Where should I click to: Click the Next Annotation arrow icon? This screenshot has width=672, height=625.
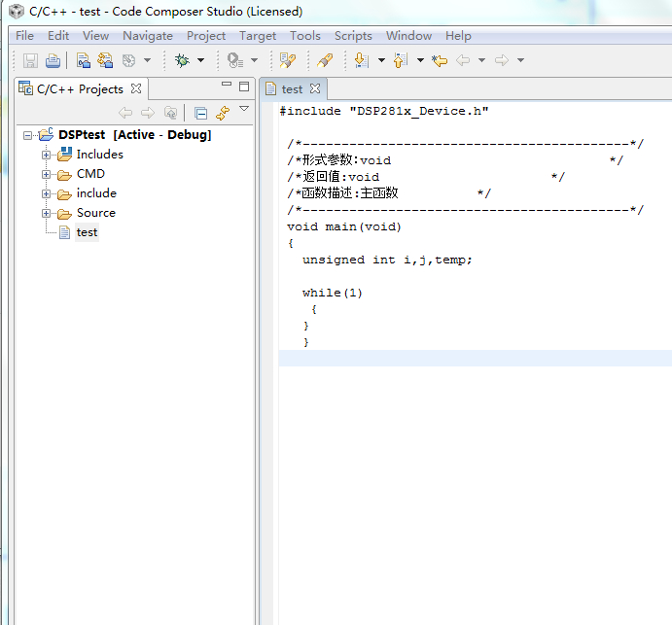[362, 60]
